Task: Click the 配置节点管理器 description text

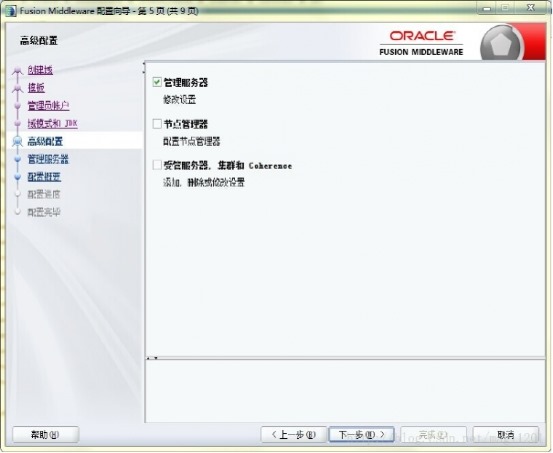Action: tap(192, 141)
